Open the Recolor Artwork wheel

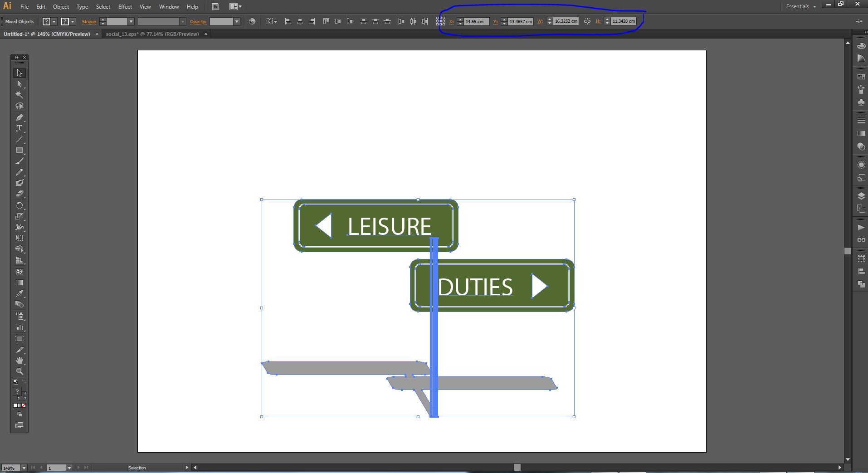click(x=252, y=21)
